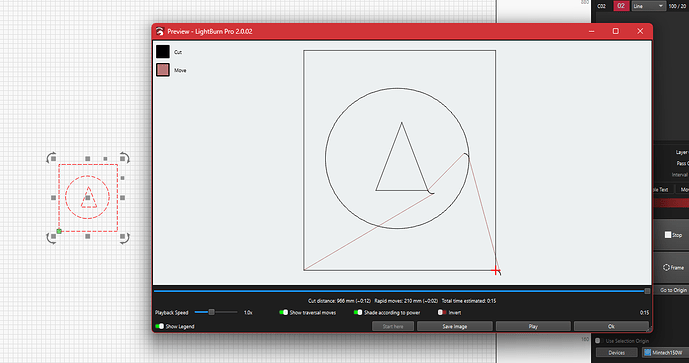Click the LightBurn logo in Preview title bar
The image size is (689, 363).
point(160,31)
